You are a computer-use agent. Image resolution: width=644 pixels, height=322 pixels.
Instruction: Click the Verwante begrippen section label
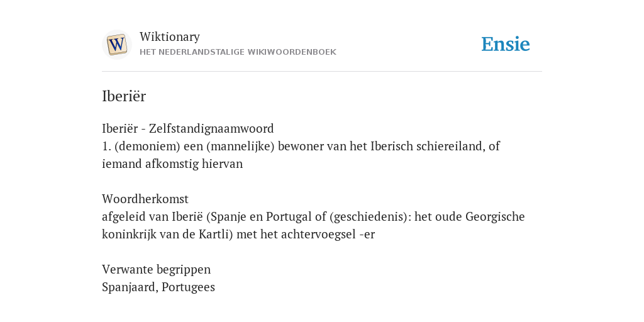156,269
